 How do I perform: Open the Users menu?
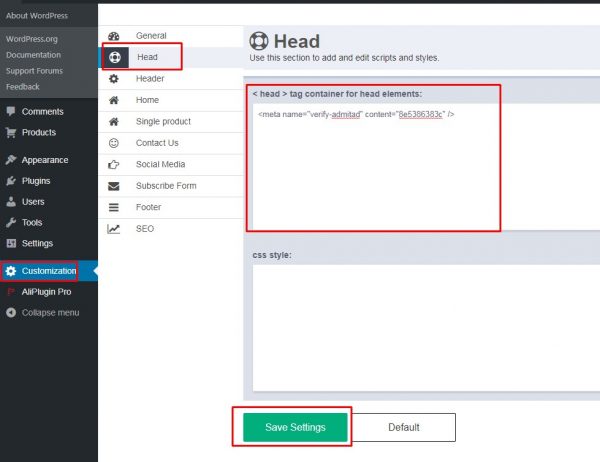(49, 201)
